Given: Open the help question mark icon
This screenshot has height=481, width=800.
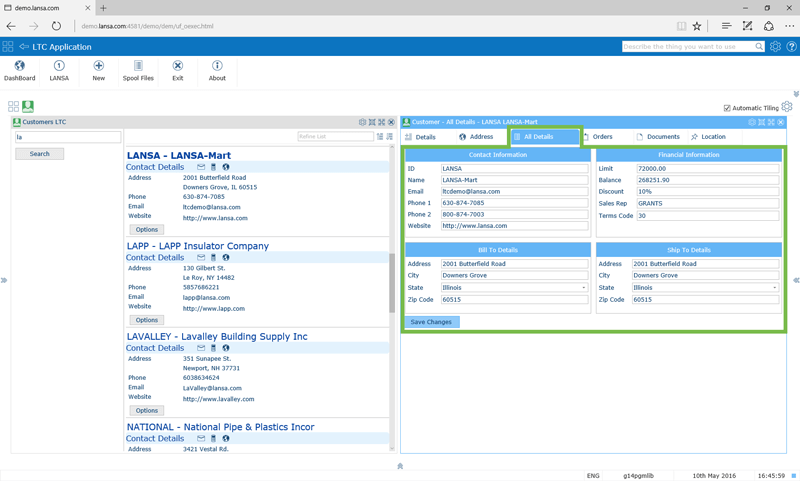Looking at the screenshot, I should [x=791, y=47].
